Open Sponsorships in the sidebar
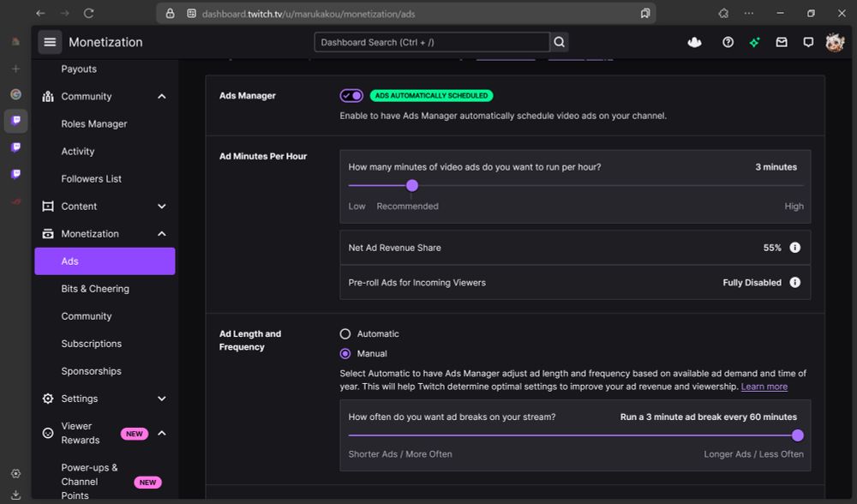 (92, 371)
